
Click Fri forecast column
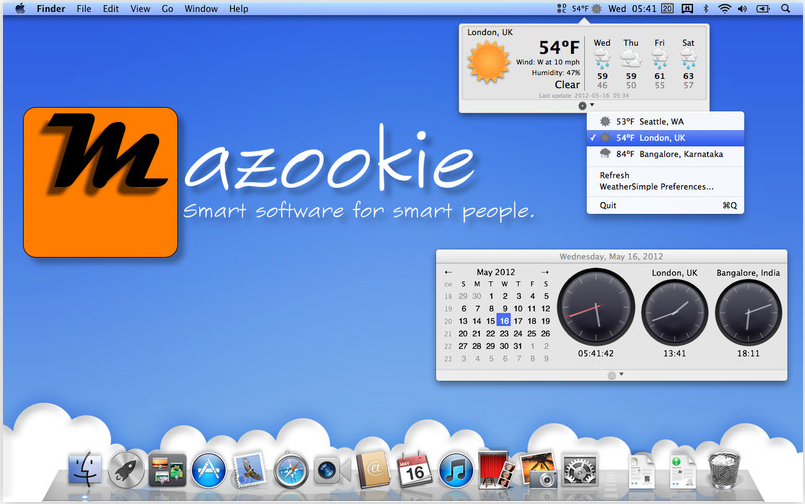pyautogui.click(x=659, y=64)
